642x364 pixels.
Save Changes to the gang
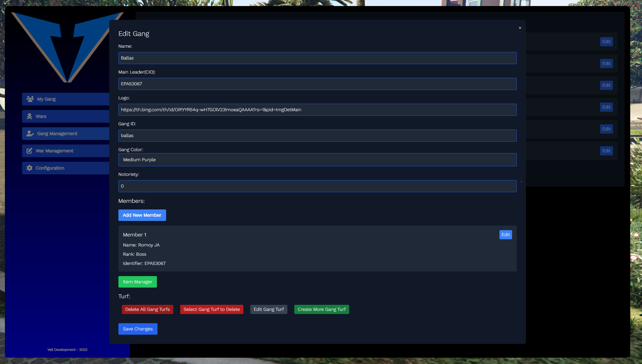[x=138, y=329]
